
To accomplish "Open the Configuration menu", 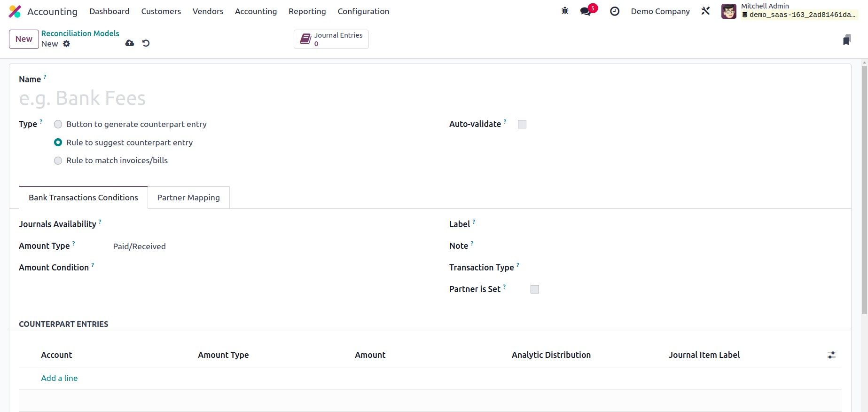I will click(363, 11).
